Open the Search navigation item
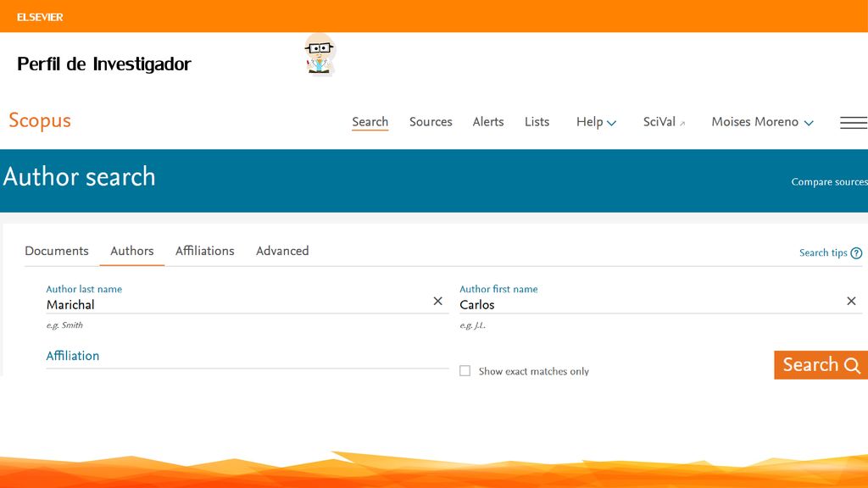The width and height of the screenshot is (868, 488). (370, 122)
